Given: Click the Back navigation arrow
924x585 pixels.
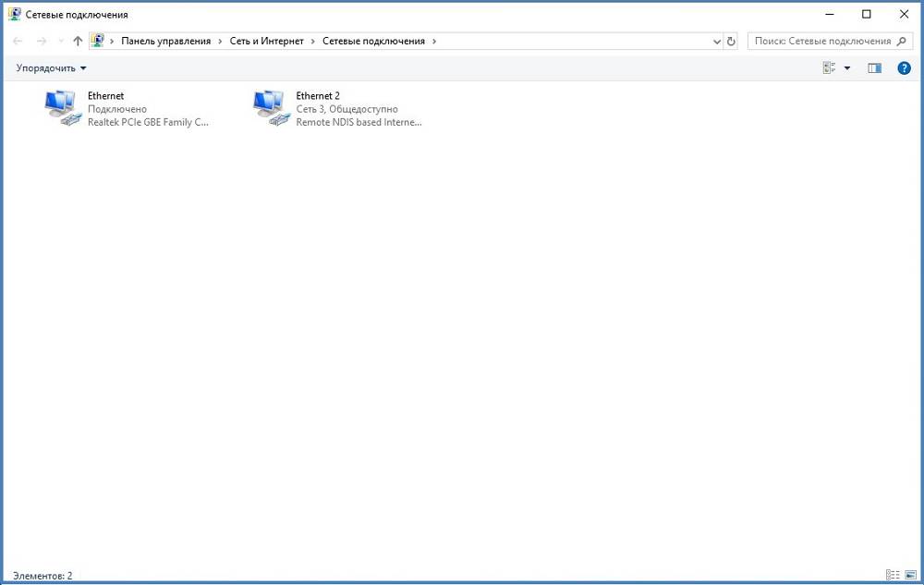Looking at the screenshot, I should pos(18,42).
